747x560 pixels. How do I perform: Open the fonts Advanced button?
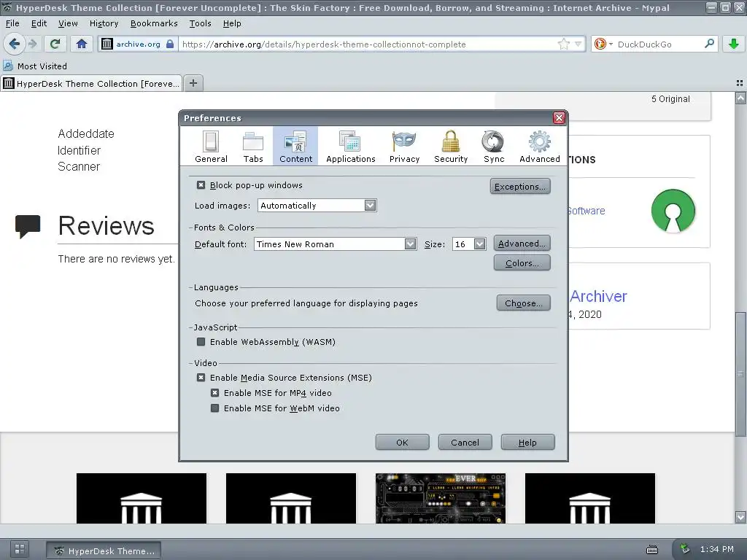tap(522, 244)
